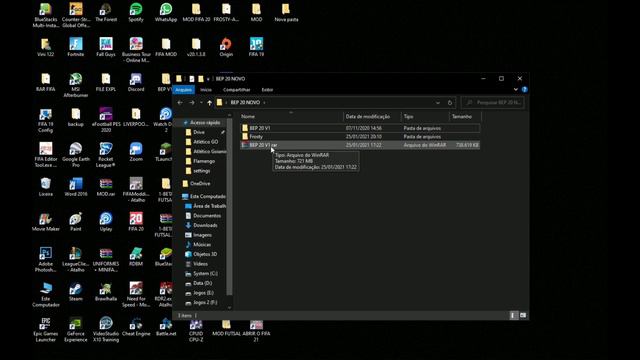Select the Brawlhalla desktop icon
The image size is (640, 360).
106,291
